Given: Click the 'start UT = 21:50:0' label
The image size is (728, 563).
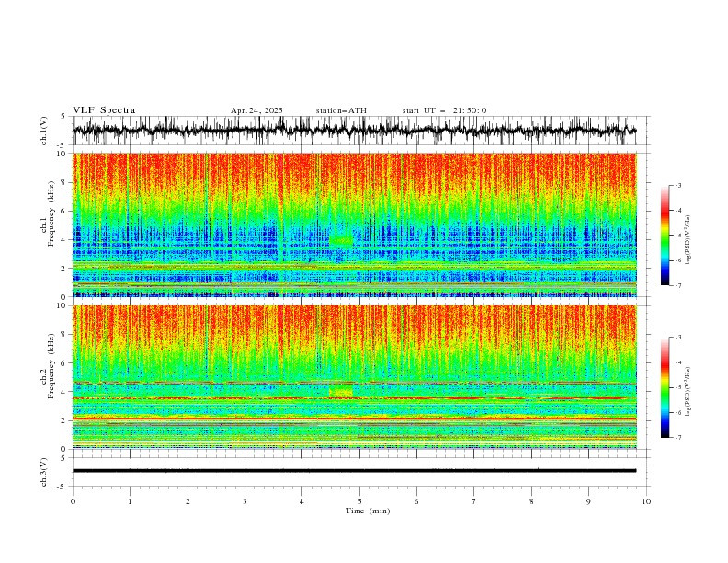Looking at the screenshot, I should coord(444,110).
